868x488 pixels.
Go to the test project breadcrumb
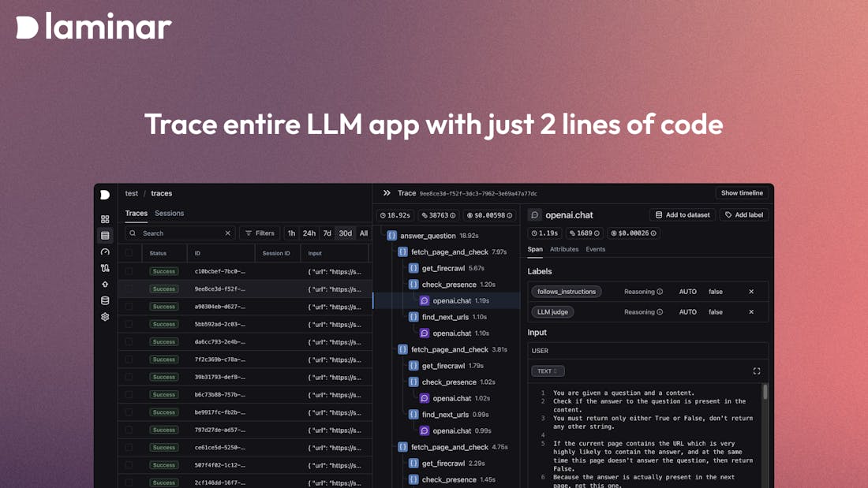click(131, 194)
